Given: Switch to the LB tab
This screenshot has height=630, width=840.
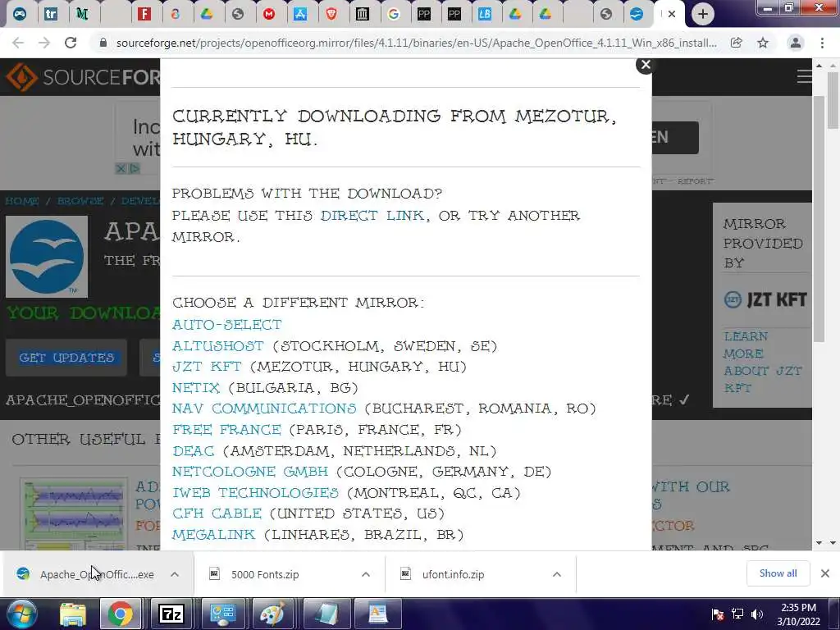Looking at the screenshot, I should click(x=485, y=15).
